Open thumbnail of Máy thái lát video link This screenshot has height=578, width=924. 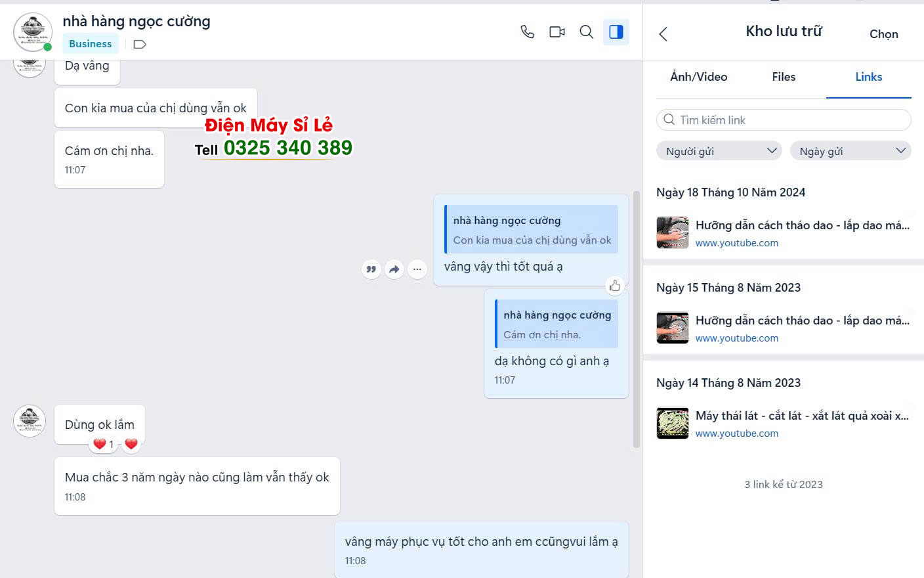pos(673,423)
